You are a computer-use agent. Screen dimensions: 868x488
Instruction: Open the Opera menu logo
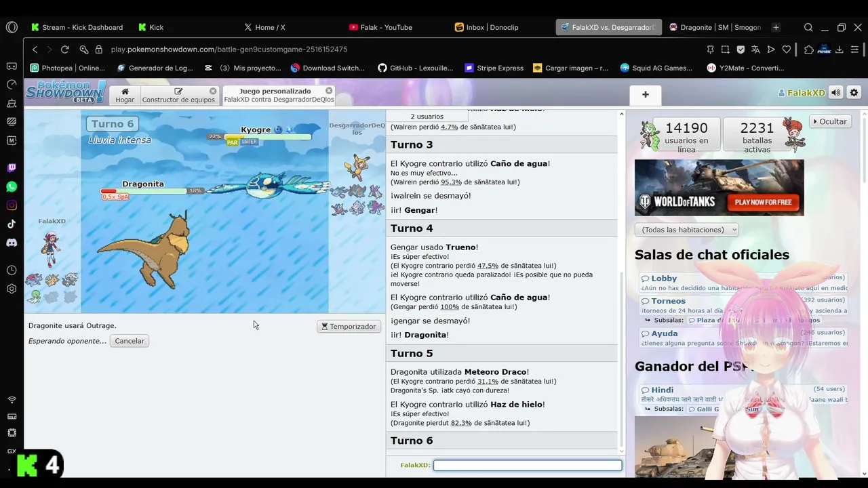pyautogui.click(x=12, y=27)
